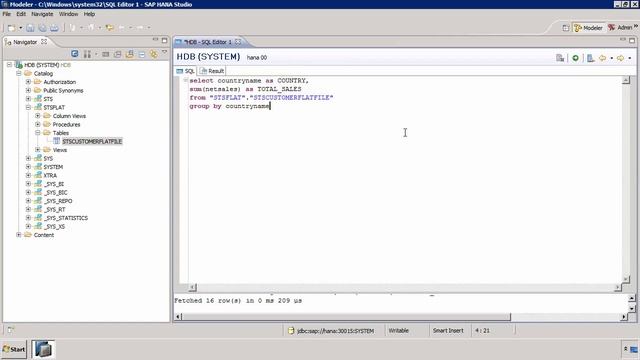The image size is (640, 360).
Task: Click the 'sum(netsales) as TOTAL_SALES' line
Action: [x=245, y=89]
